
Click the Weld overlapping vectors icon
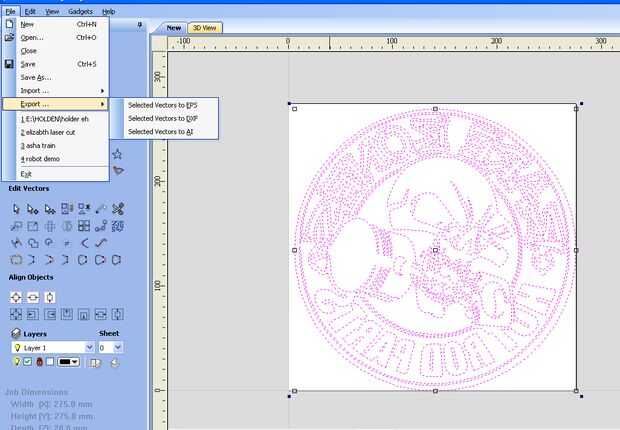pyautogui.click(x=33, y=243)
